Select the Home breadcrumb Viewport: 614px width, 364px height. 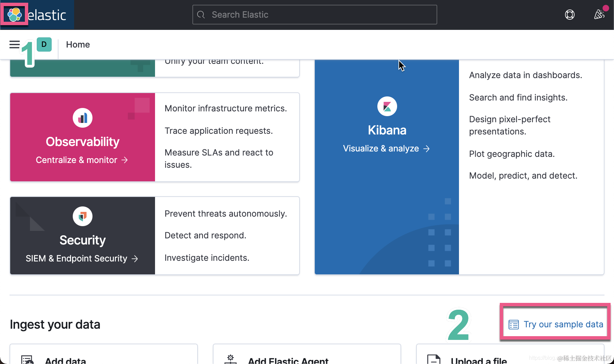pyautogui.click(x=78, y=44)
